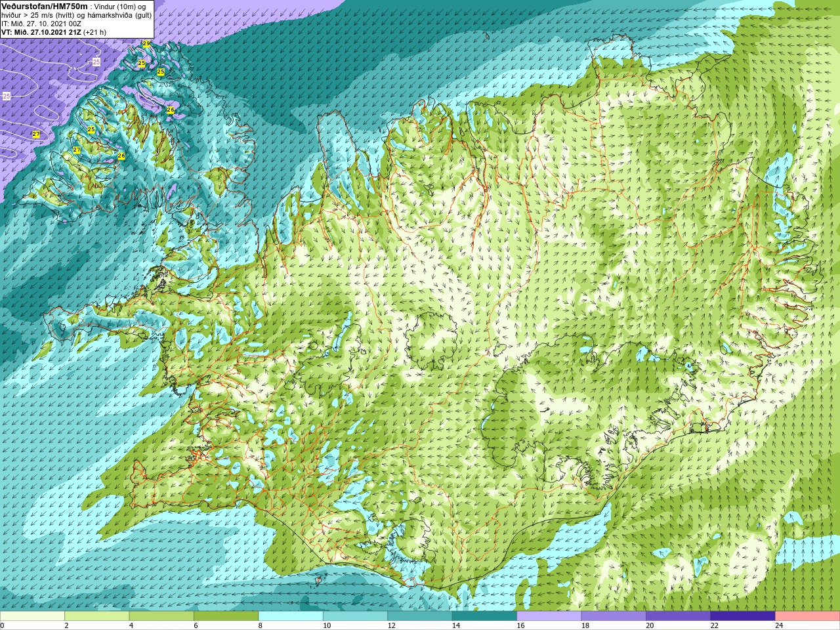Click the light lime 2–4 m/s legend swatch

point(96,616)
